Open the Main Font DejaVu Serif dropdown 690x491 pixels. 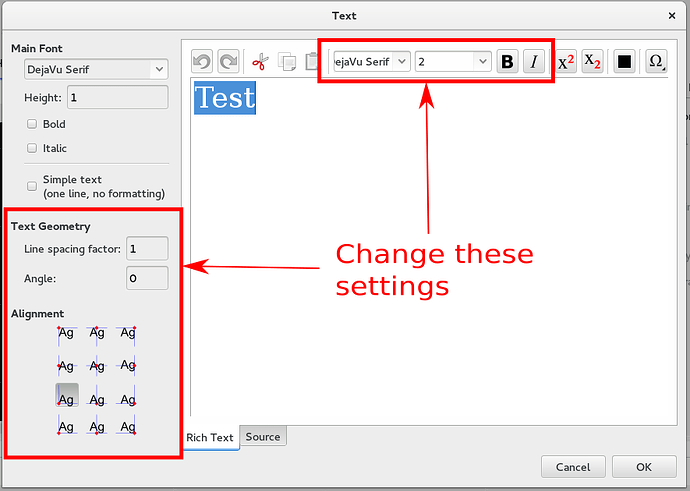click(96, 69)
